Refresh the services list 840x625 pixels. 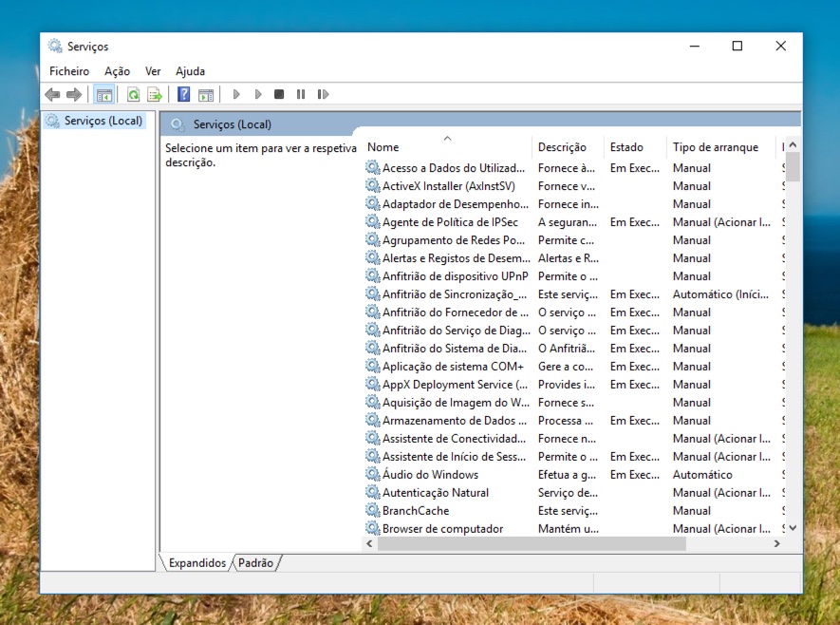coord(133,94)
